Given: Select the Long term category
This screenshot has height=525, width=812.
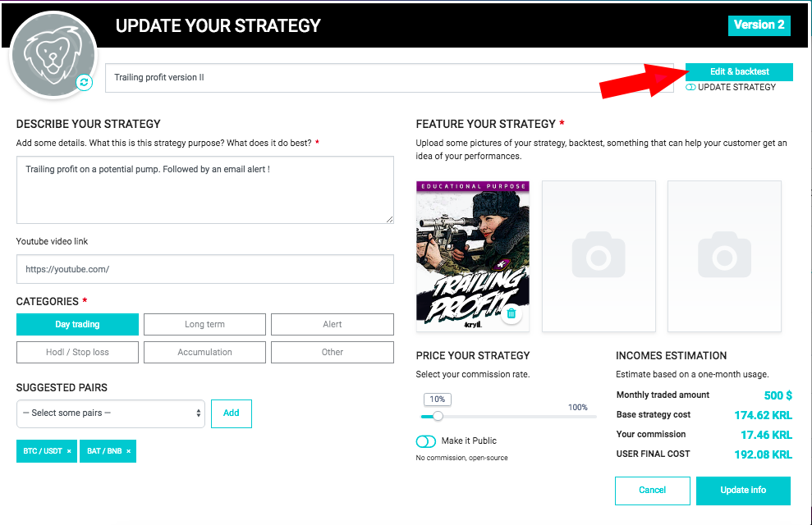Looking at the screenshot, I should (204, 324).
